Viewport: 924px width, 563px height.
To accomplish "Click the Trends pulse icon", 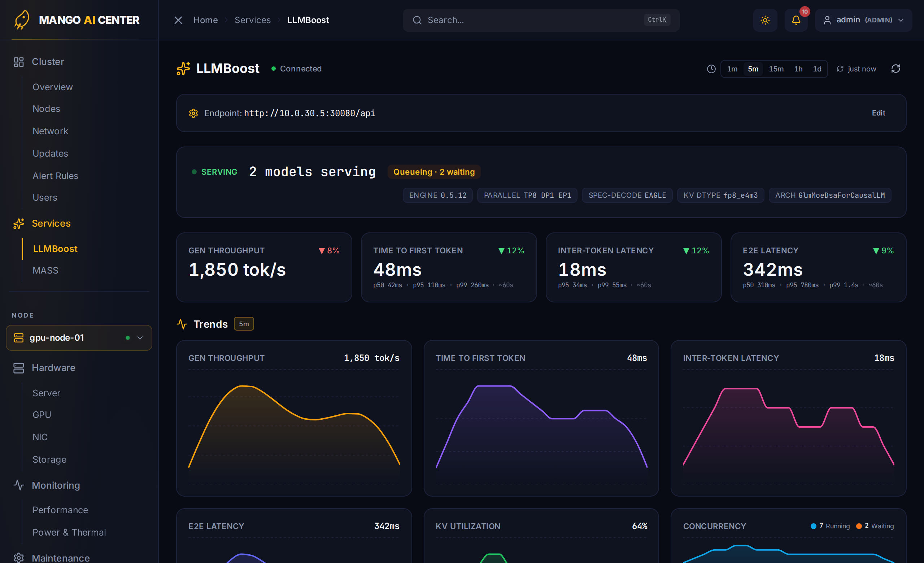I will [x=182, y=324].
